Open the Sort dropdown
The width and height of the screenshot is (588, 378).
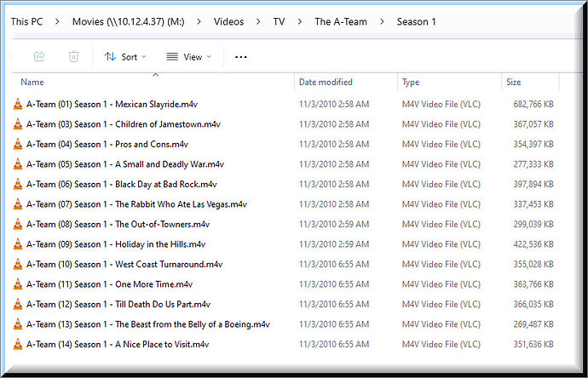(125, 57)
